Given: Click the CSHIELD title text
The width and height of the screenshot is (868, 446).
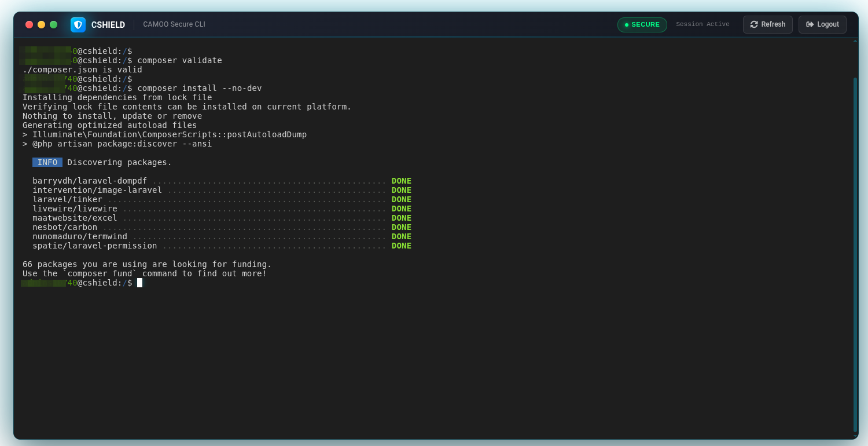Looking at the screenshot, I should coord(108,25).
